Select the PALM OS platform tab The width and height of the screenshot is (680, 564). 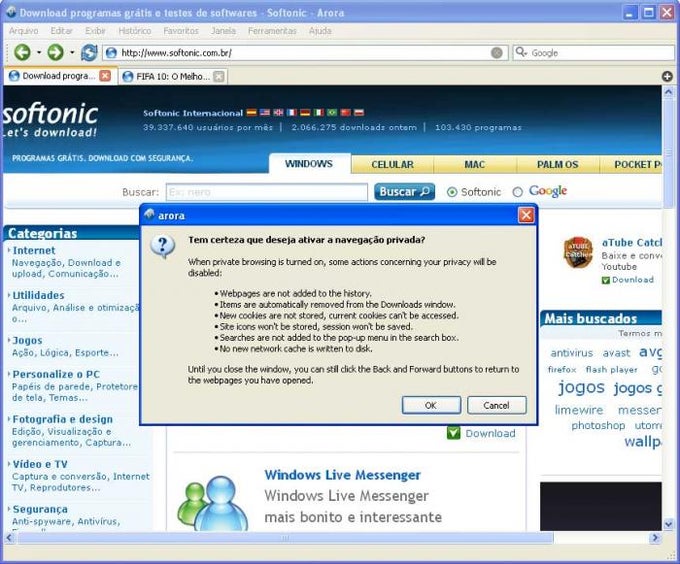pyautogui.click(x=558, y=165)
